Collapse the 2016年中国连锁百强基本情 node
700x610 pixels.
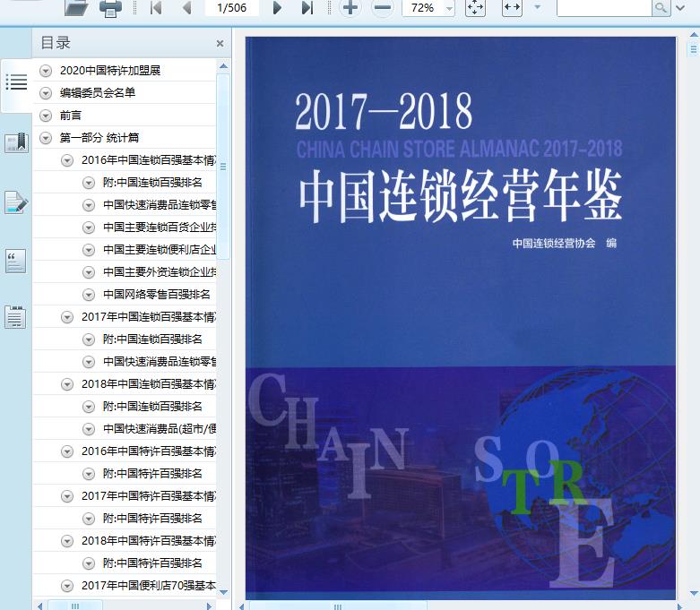[67, 160]
